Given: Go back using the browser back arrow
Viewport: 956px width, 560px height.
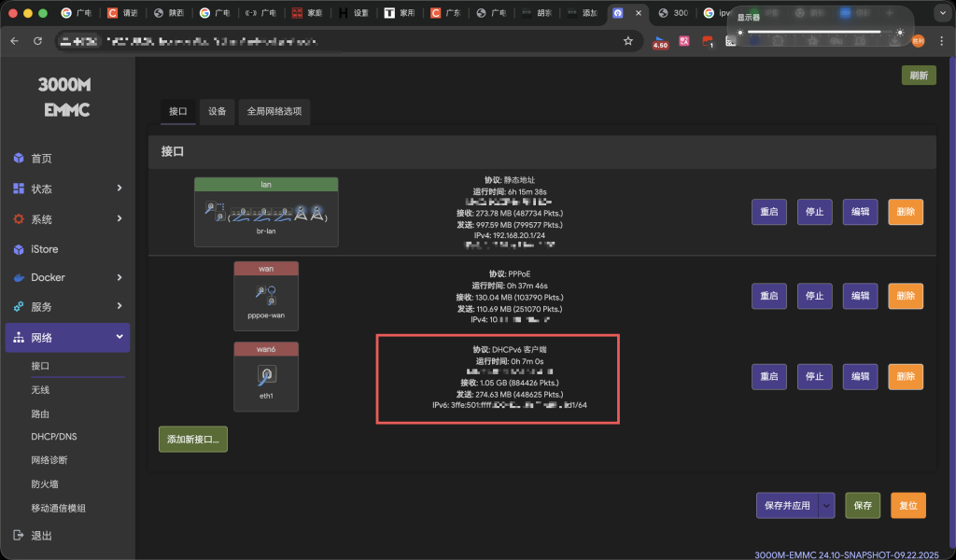Looking at the screenshot, I should click(15, 41).
